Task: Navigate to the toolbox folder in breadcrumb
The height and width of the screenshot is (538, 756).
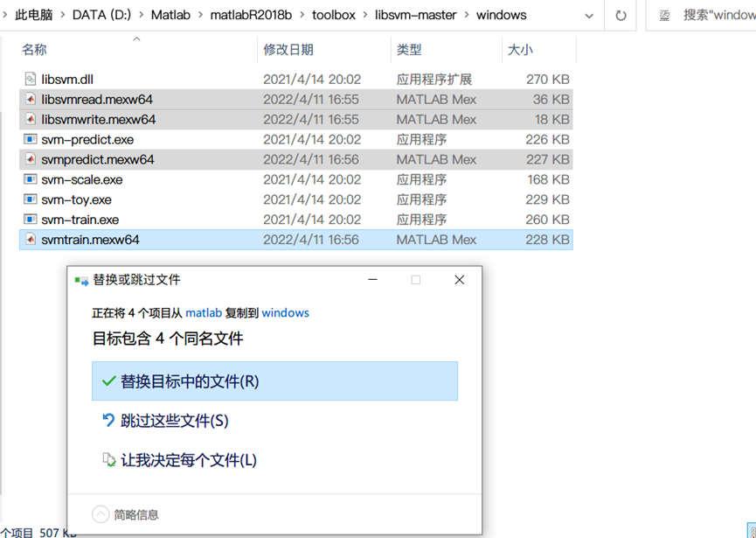Action: click(335, 15)
